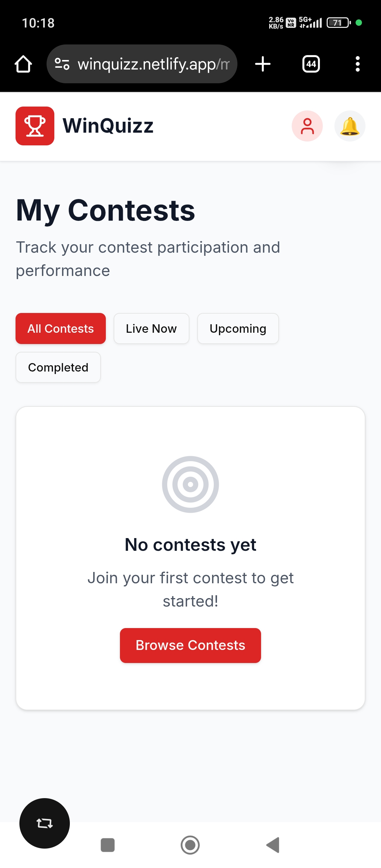Select the All Contests filter
Viewport: 381px width, 868px height.
(x=61, y=328)
